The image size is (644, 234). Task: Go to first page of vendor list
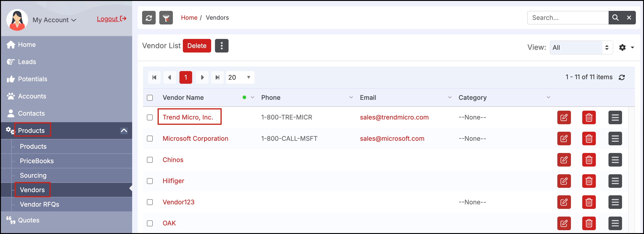click(x=154, y=77)
